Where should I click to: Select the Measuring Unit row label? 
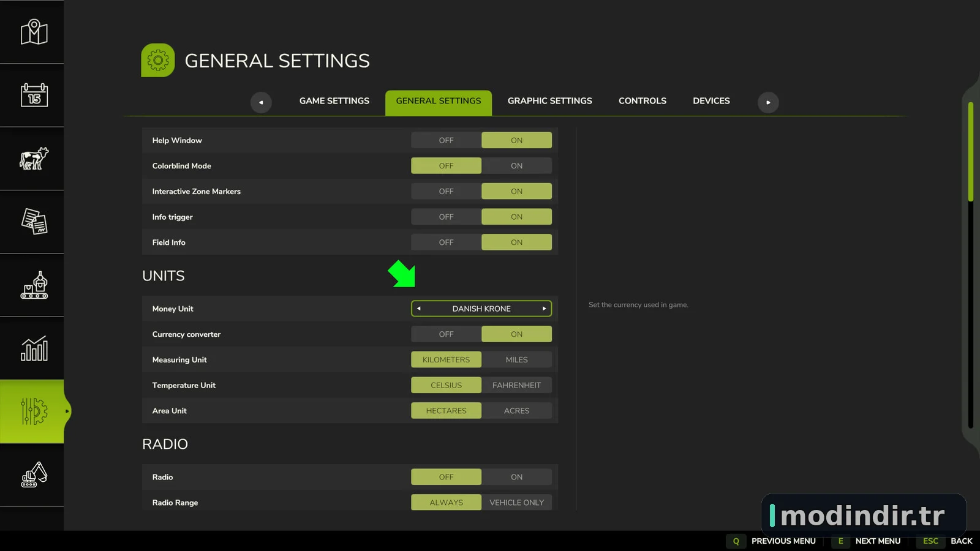pyautogui.click(x=179, y=360)
